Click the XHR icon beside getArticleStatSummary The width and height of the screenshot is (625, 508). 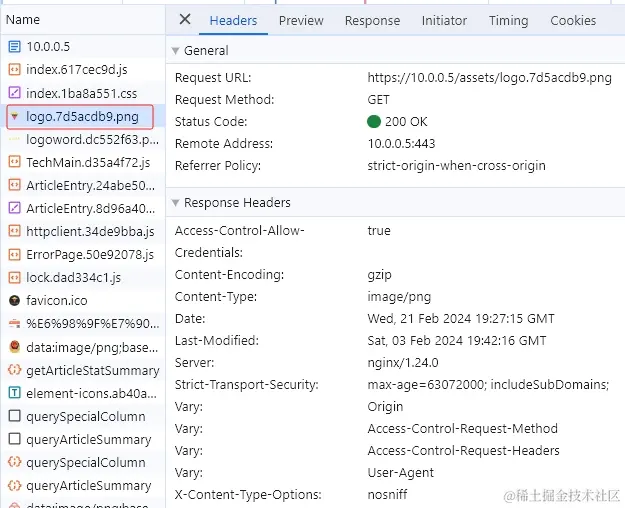[14, 370]
